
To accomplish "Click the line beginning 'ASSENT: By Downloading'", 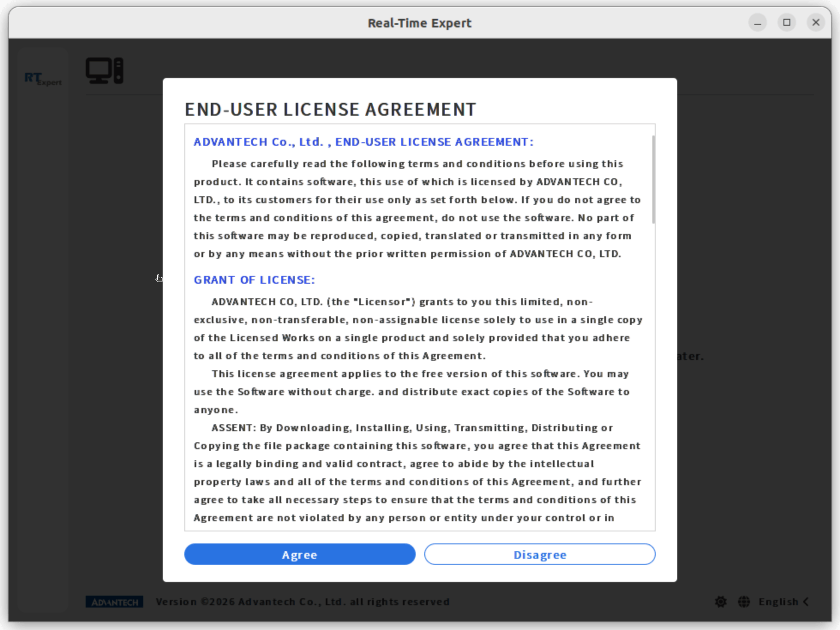I will click(412, 428).
